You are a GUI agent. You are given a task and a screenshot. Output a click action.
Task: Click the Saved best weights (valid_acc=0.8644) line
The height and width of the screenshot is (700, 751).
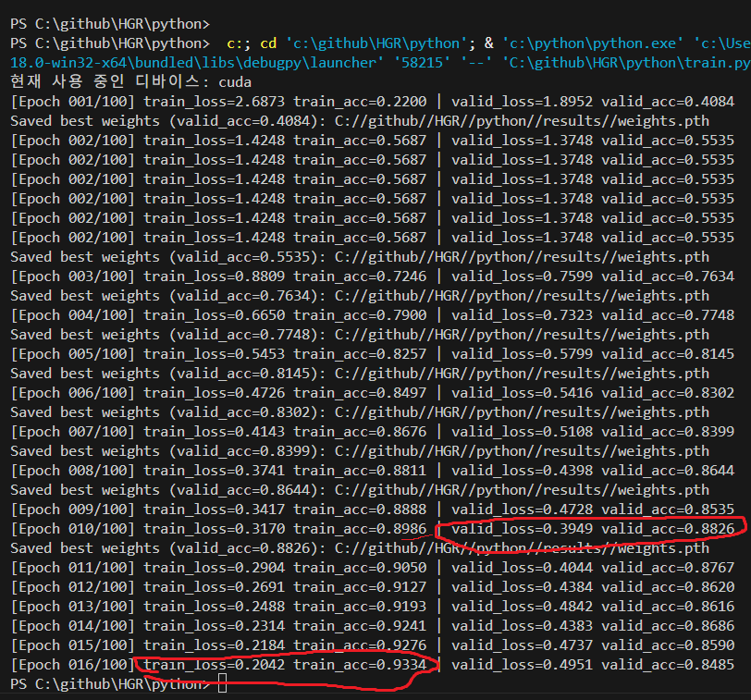tap(360, 490)
